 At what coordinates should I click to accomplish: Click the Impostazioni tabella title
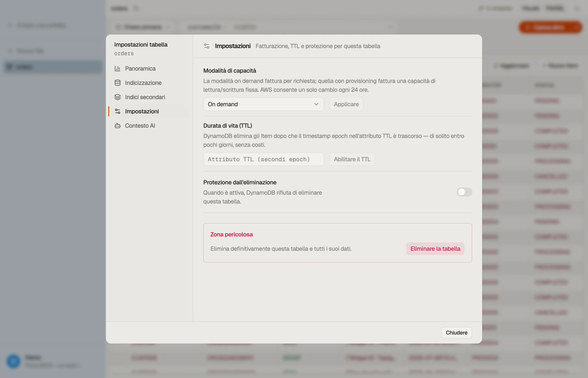pyautogui.click(x=141, y=45)
